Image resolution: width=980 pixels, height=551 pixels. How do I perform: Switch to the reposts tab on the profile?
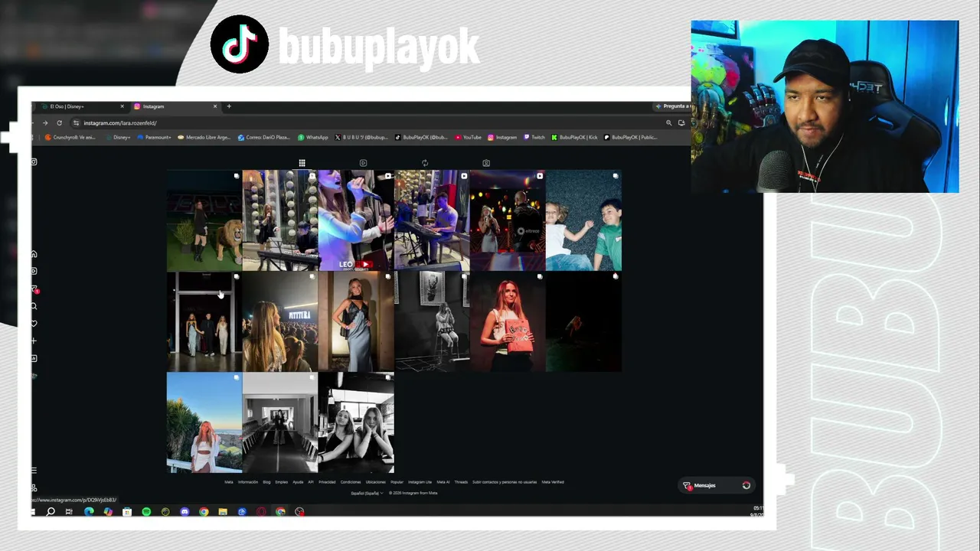coord(424,163)
